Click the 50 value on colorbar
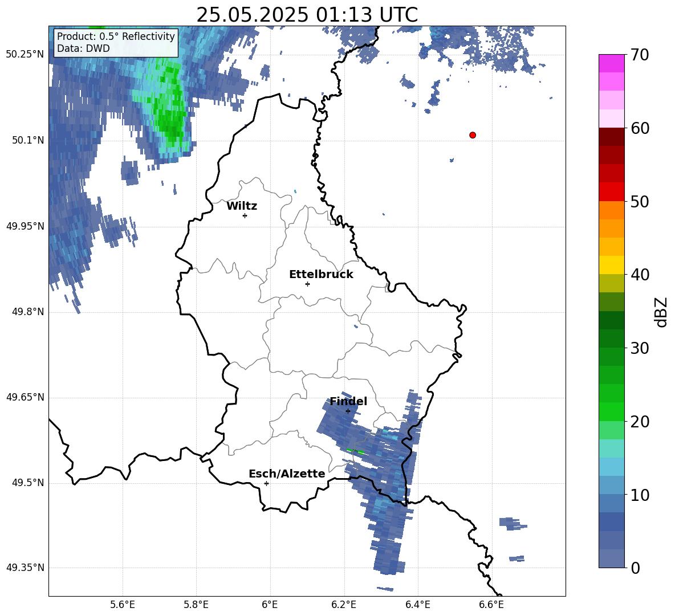The height and width of the screenshot is (616, 675). tap(640, 202)
